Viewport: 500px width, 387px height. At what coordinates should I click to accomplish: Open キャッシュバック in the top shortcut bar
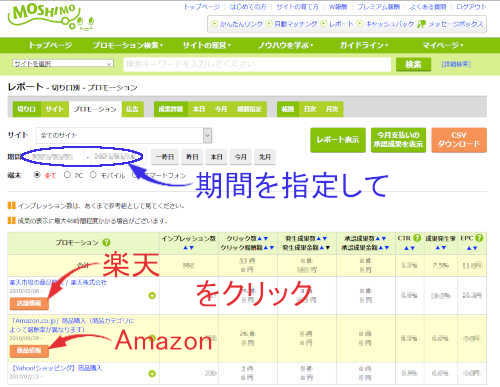(390, 24)
